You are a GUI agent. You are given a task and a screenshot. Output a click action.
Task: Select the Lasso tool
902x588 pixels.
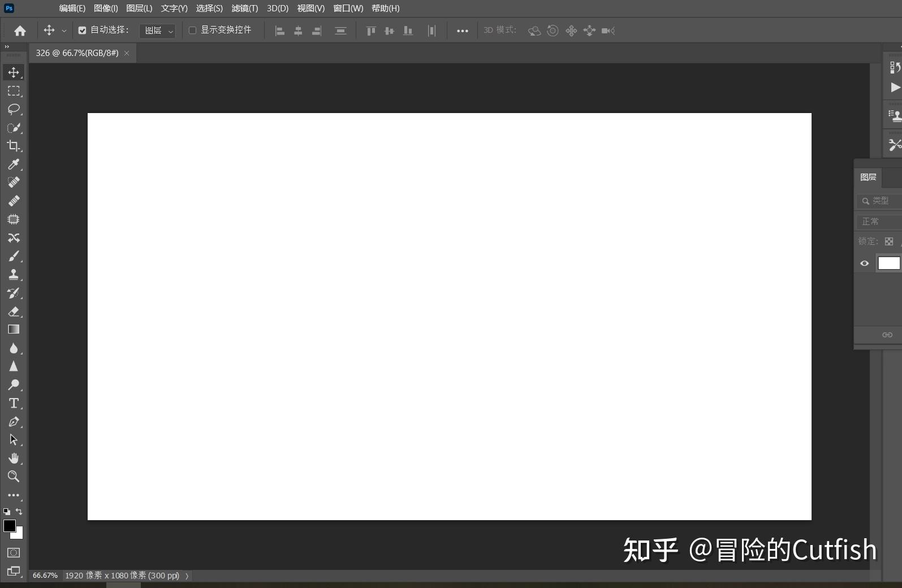tap(14, 109)
